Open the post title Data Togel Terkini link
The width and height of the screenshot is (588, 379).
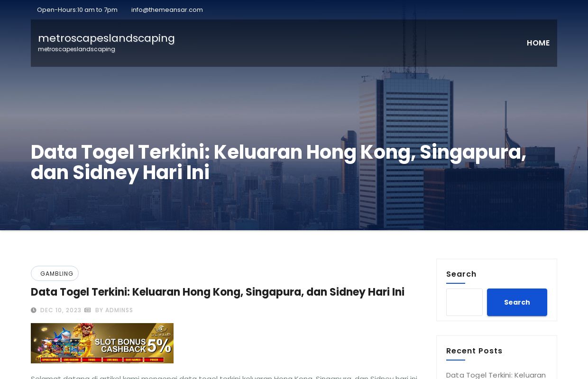pos(218,292)
